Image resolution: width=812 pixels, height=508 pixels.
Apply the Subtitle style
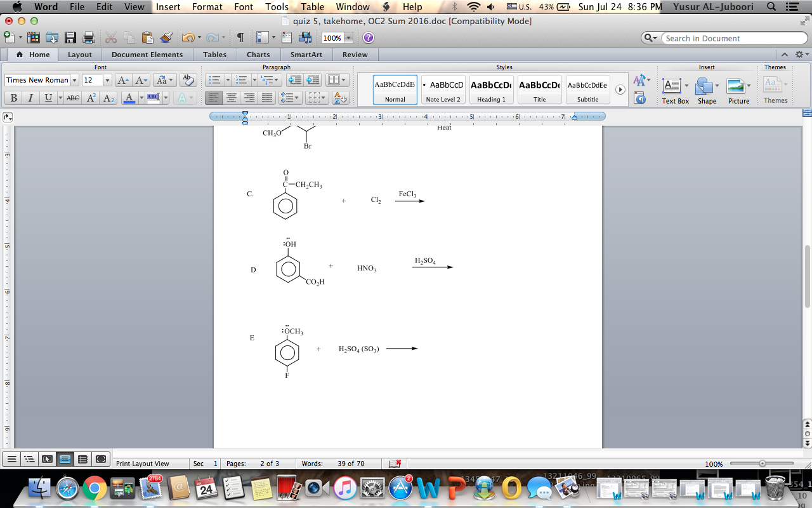pos(587,90)
